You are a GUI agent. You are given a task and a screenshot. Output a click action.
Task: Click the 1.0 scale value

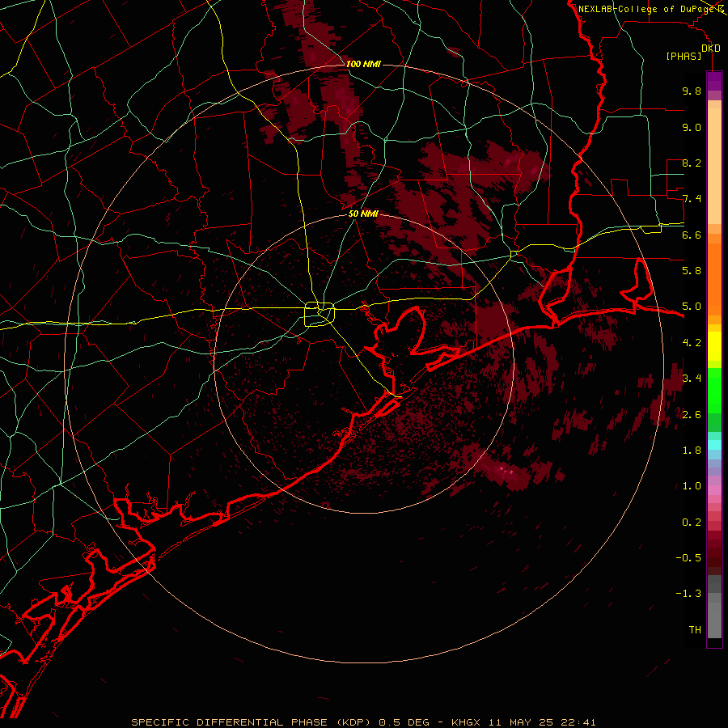coord(692,486)
